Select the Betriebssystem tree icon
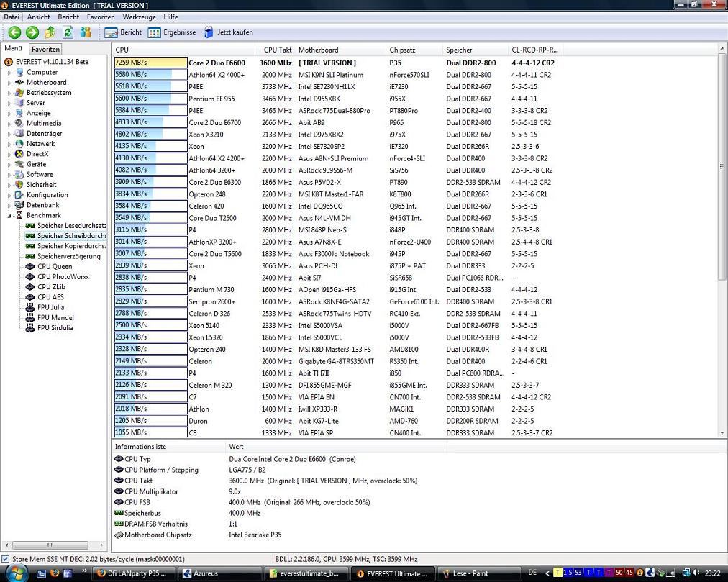 tap(19, 92)
